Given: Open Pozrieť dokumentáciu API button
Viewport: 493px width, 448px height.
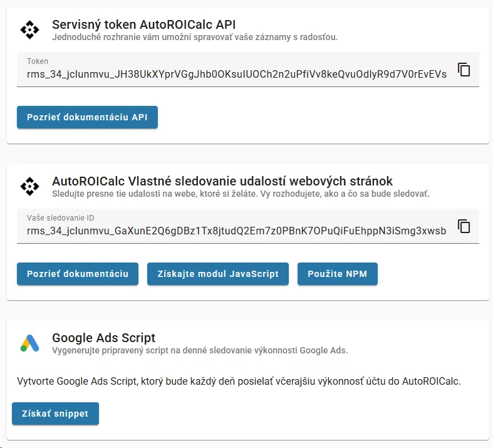Looking at the screenshot, I should pyautogui.click(x=88, y=117).
